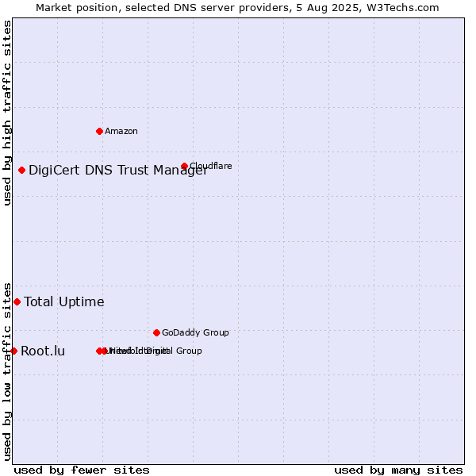Click the Root.lu red marker
476x476 pixels.
click(13, 351)
